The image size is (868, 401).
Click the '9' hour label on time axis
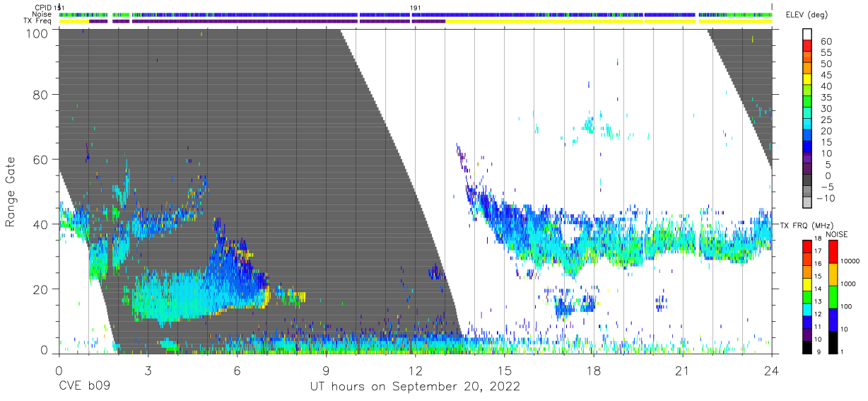pyautogui.click(x=326, y=371)
